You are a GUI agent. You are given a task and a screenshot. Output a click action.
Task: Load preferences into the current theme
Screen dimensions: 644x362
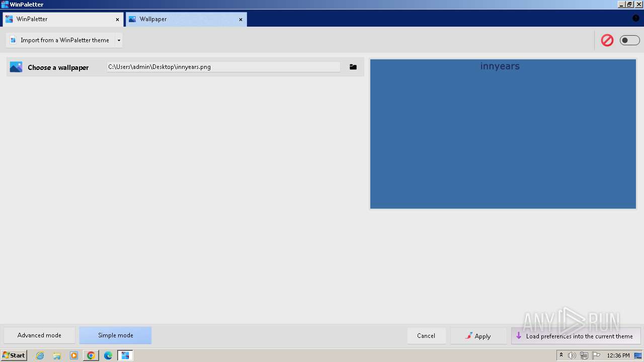coord(576,336)
